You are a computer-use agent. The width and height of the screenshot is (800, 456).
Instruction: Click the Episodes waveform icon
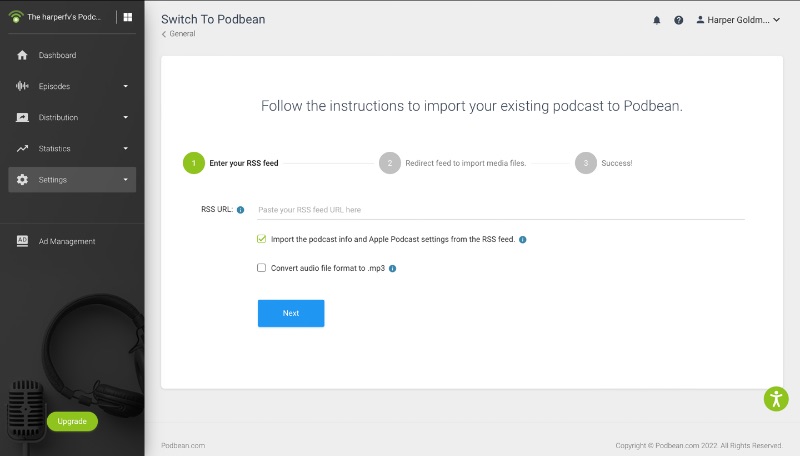coord(22,86)
